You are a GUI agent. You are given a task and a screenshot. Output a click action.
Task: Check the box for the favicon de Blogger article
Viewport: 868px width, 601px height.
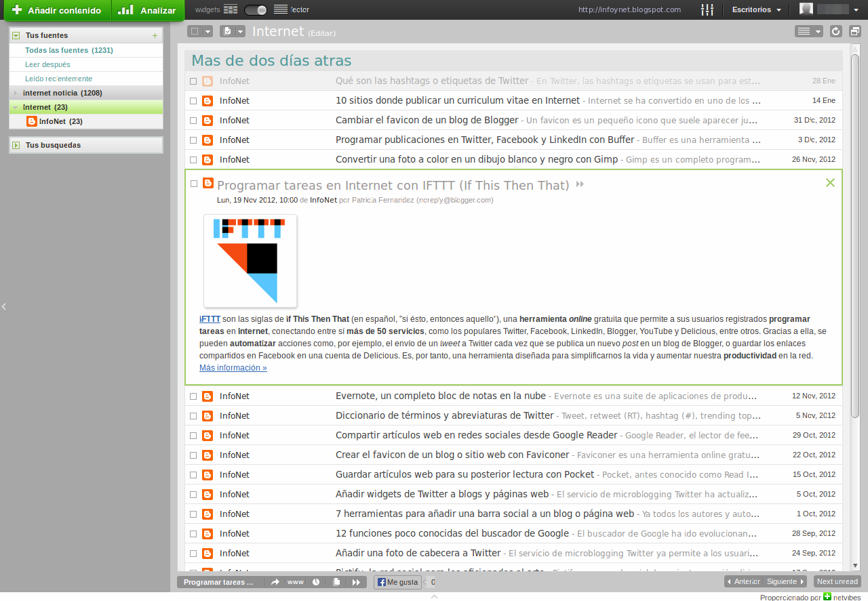[193, 121]
